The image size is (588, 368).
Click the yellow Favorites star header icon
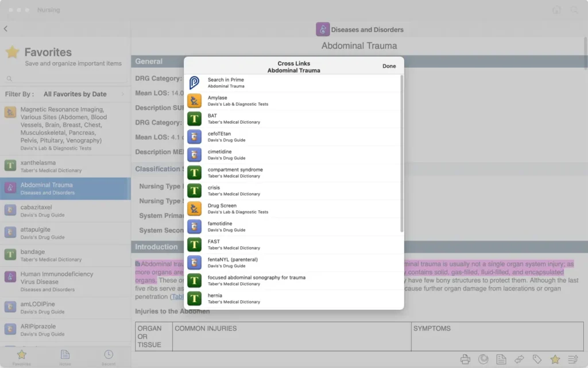pos(13,52)
